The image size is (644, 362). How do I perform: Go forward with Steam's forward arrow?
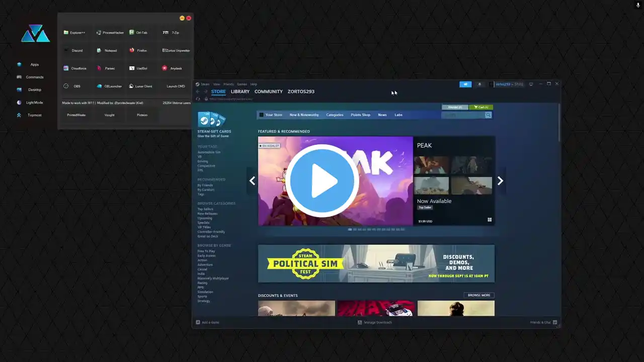[x=205, y=92]
